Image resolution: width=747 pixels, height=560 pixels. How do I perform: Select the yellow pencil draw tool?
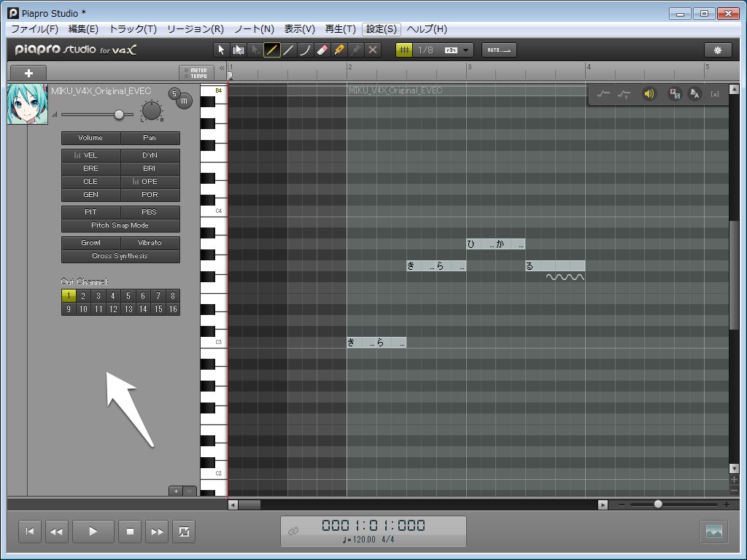pyautogui.click(x=271, y=50)
